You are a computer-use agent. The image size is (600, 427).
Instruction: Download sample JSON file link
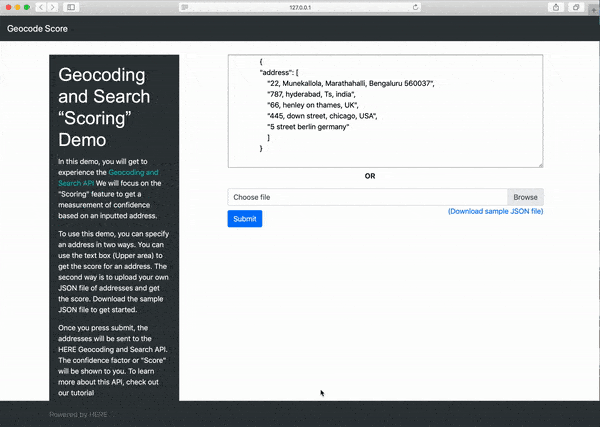click(496, 211)
